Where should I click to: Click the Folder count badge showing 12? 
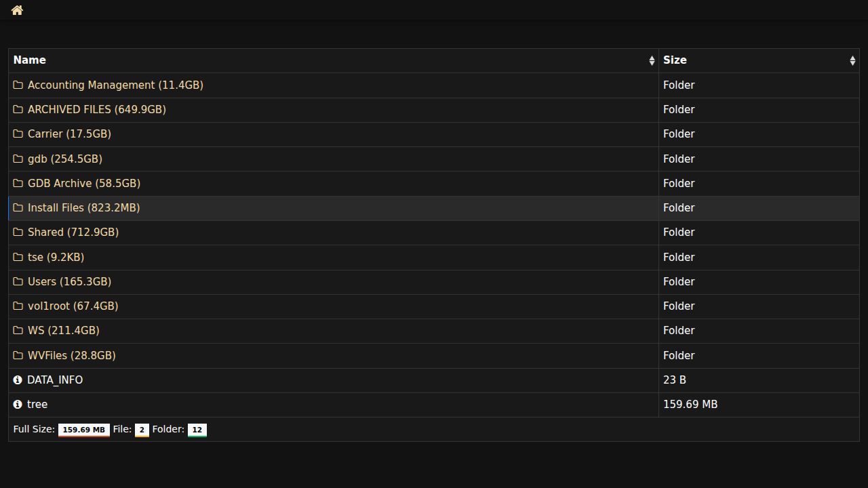[x=197, y=430]
